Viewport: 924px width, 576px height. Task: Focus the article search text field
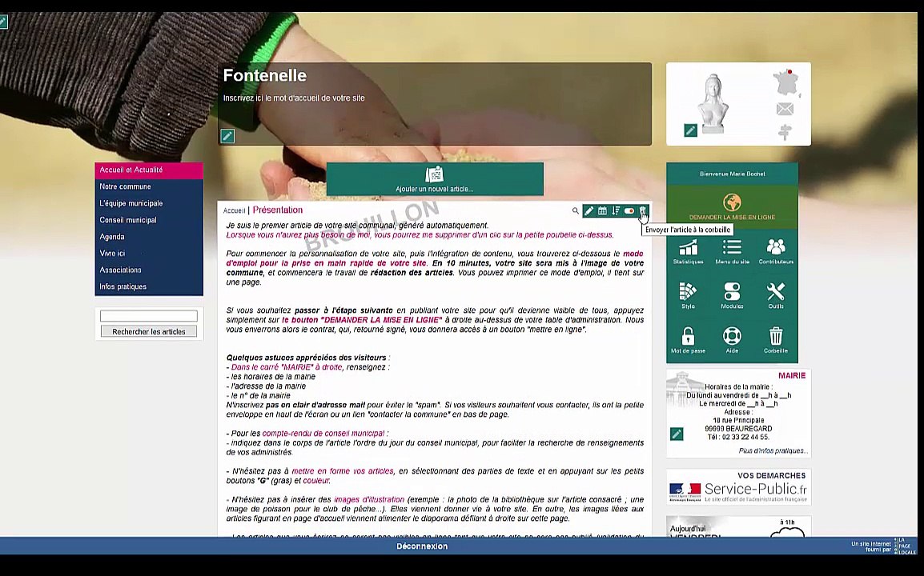pos(148,316)
